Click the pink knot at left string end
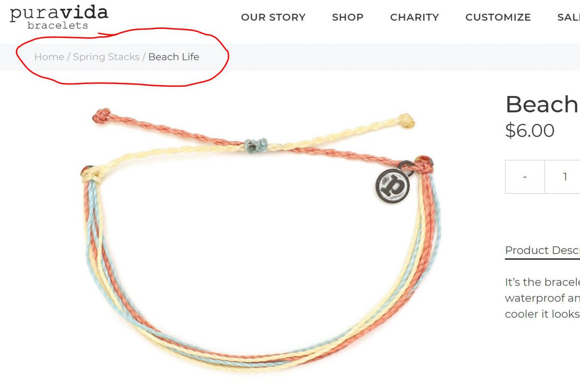 pyautogui.click(x=102, y=116)
